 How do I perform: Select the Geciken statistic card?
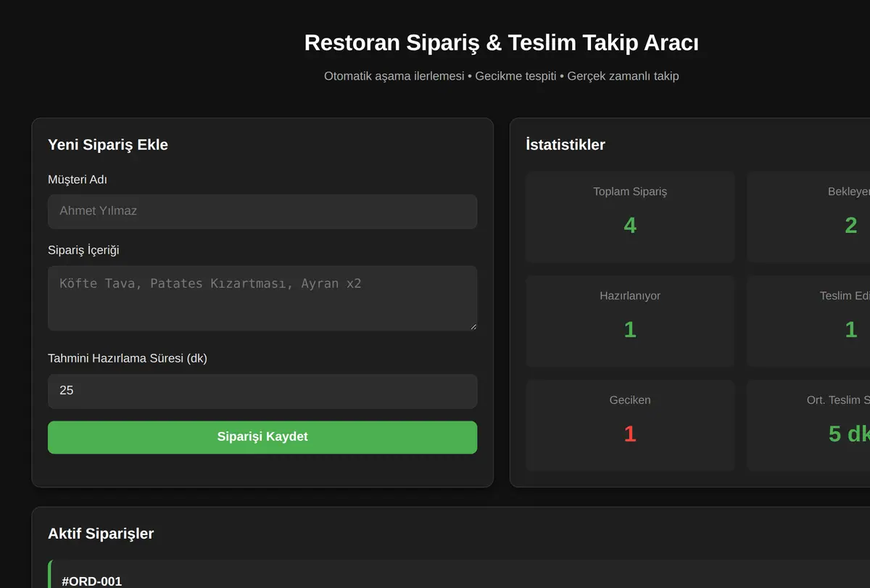tap(630, 426)
